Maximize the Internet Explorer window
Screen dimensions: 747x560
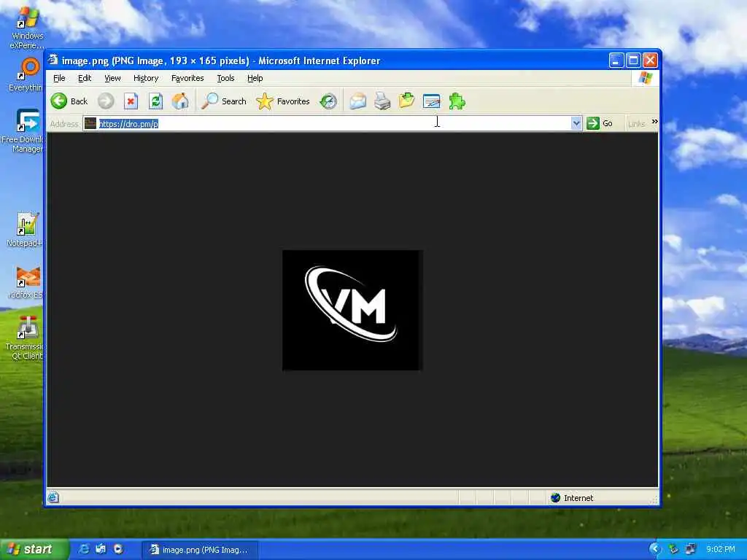pyautogui.click(x=633, y=61)
